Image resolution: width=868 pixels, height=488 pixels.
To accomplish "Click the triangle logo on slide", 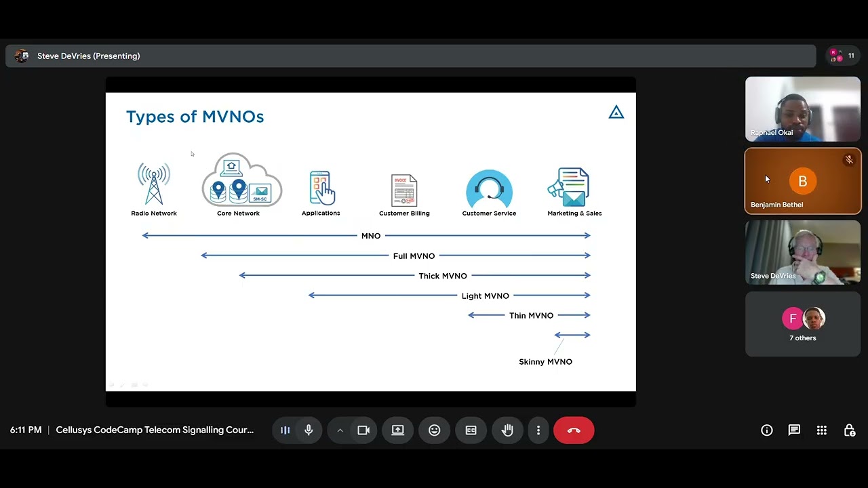I will [x=616, y=113].
